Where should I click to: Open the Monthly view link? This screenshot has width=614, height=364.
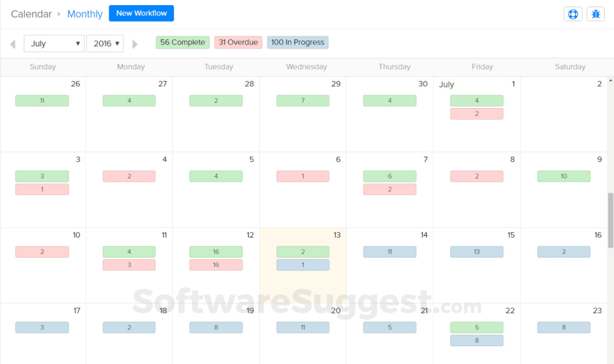[x=84, y=14]
